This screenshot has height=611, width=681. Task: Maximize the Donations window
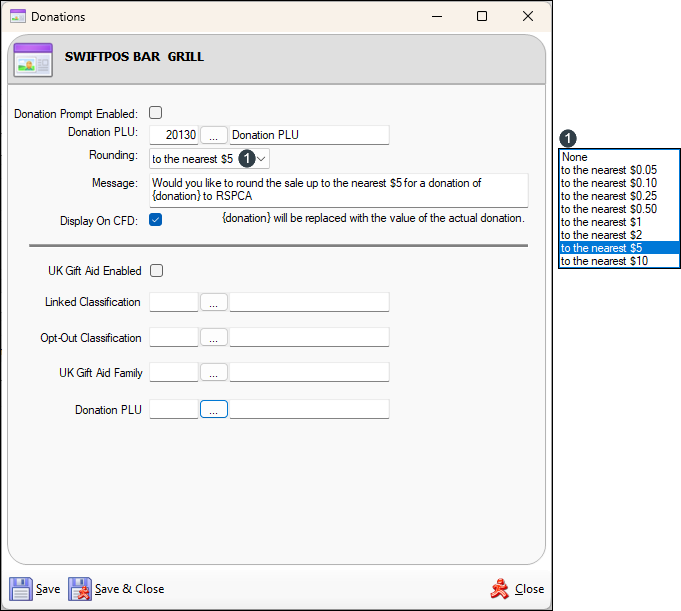pos(482,17)
